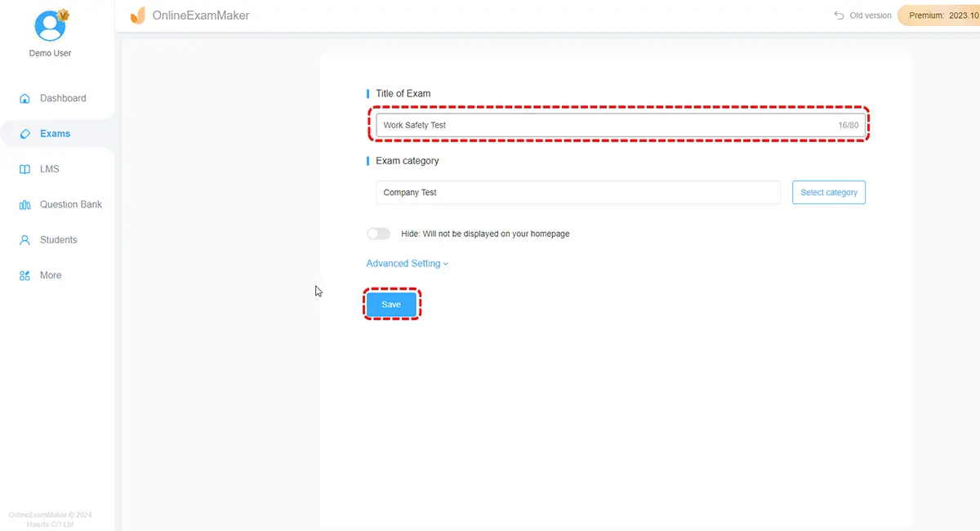Image resolution: width=980 pixels, height=531 pixels.
Task: Go to the Students menu item
Action: pyautogui.click(x=59, y=240)
